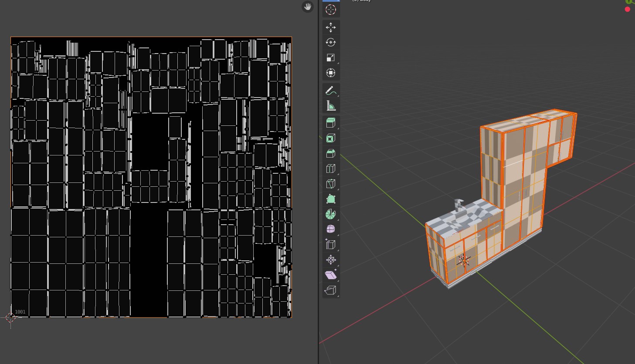635x364 pixels.
Task: Select the Annotate pencil tool
Action: click(x=331, y=91)
